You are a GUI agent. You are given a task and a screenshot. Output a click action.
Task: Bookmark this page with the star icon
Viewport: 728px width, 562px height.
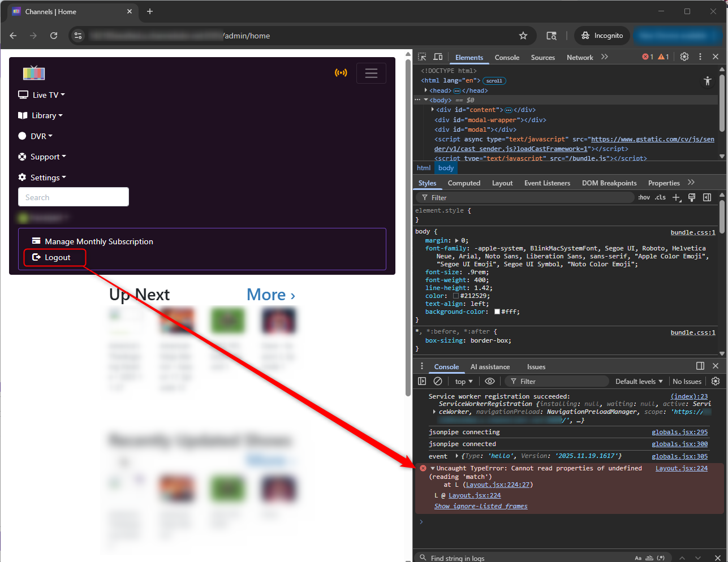pos(523,36)
